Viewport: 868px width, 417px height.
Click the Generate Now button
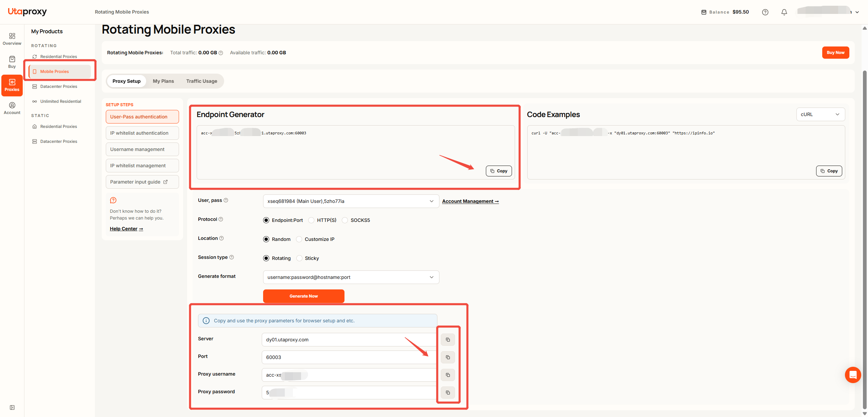pos(304,296)
